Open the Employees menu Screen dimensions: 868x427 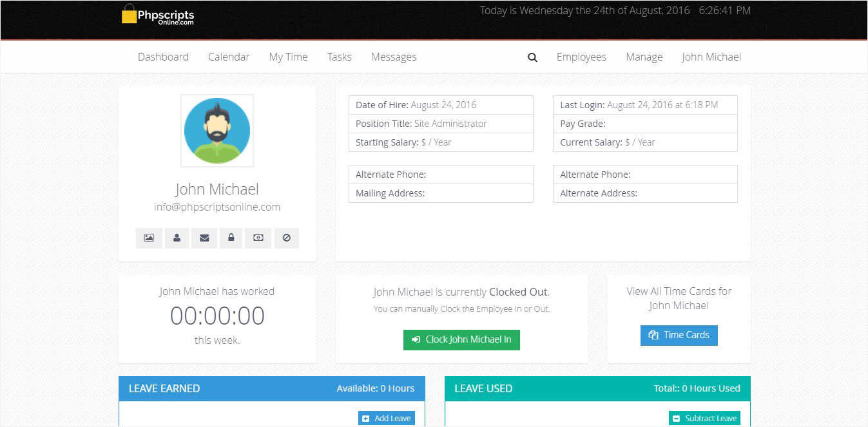(581, 57)
